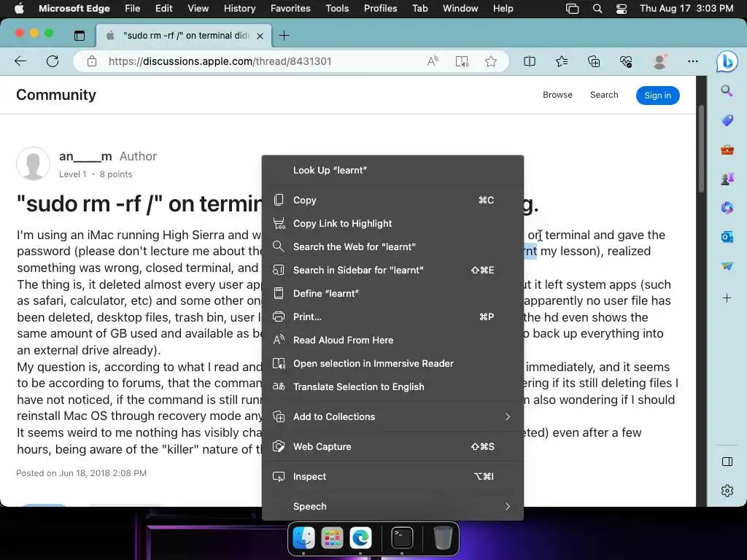Click the Back navigation arrow
Viewport: 747px width, 560px height.
(20, 61)
